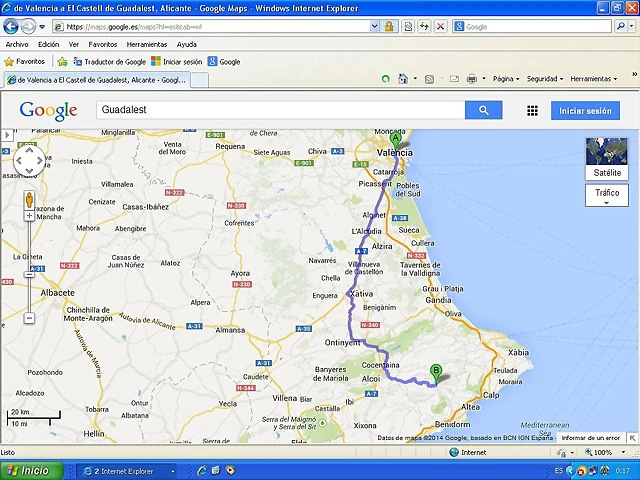The width and height of the screenshot is (640, 480).
Task: Click the red security alert tray icon
Action: [x=581, y=471]
